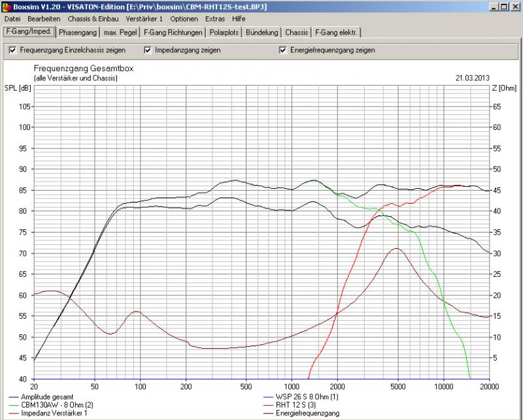Show the Polarplots tab
Screen dimensions: 523x420
coord(224,32)
